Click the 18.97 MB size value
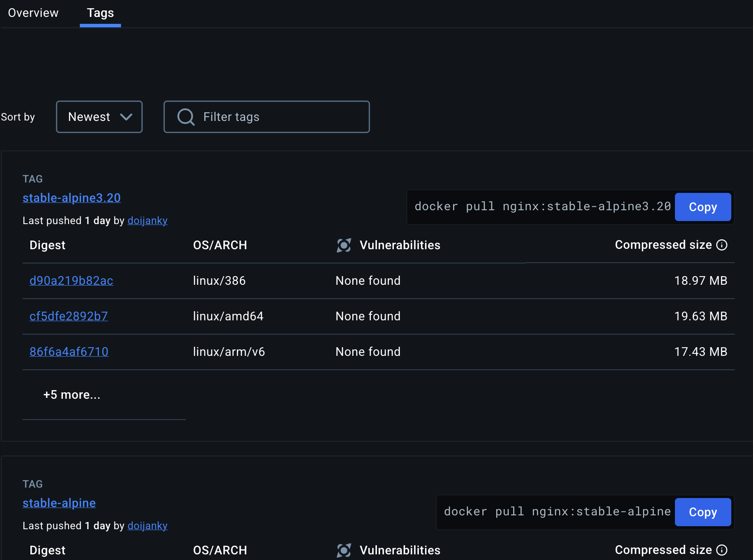The width and height of the screenshot is (753, 560). (x=701, y=281)
